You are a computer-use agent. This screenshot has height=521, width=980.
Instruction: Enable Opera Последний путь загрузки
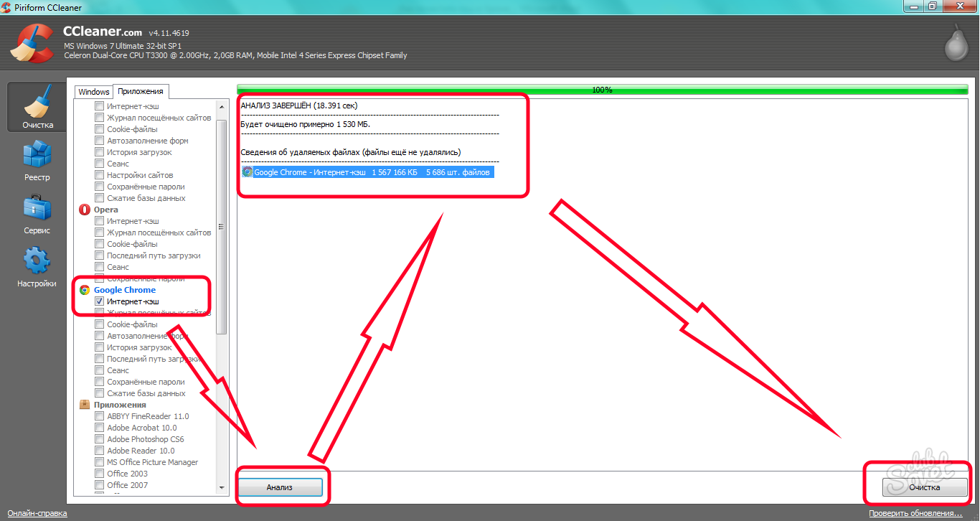(100, 255)
